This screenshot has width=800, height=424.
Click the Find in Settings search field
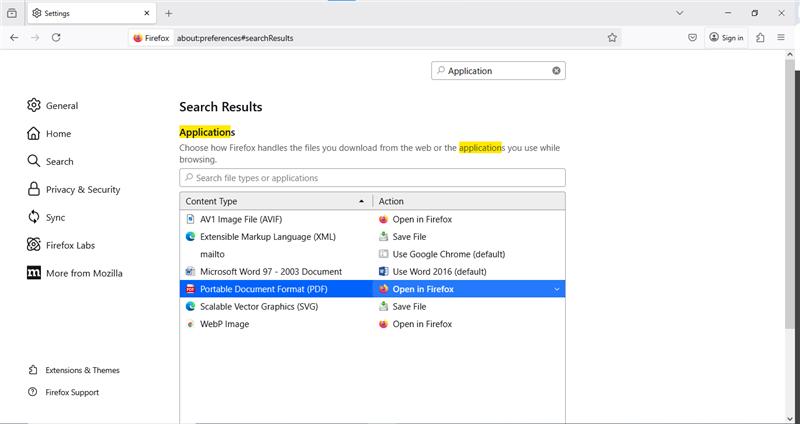498,71
